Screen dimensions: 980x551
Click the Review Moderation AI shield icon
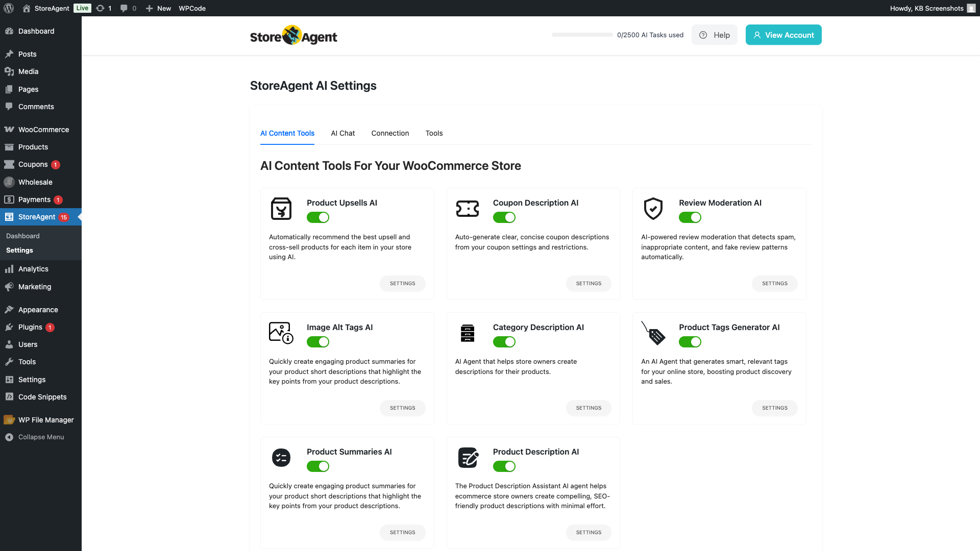pyautogui.click(x=653, y=209)
